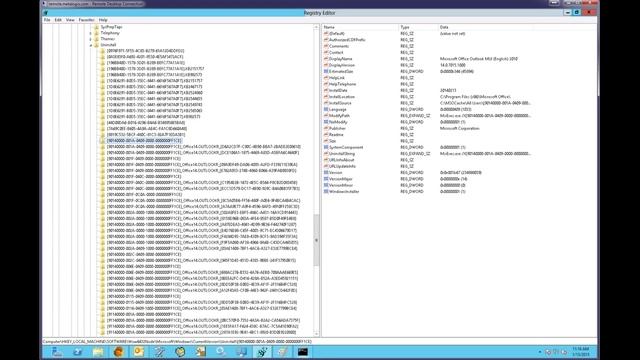Click the folder icon beside SysPrepTapi

pos(96,27)
